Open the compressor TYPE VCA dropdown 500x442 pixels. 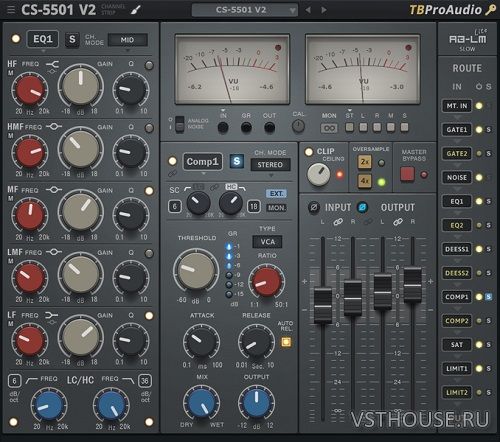click(267, 242)
